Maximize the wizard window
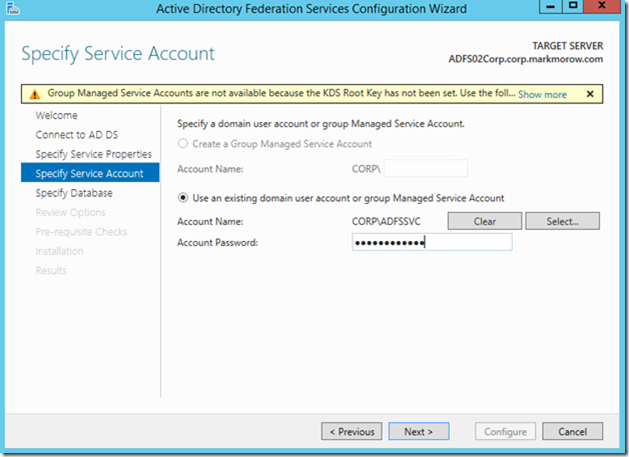The image size is (629, 457). pos(573,6)
